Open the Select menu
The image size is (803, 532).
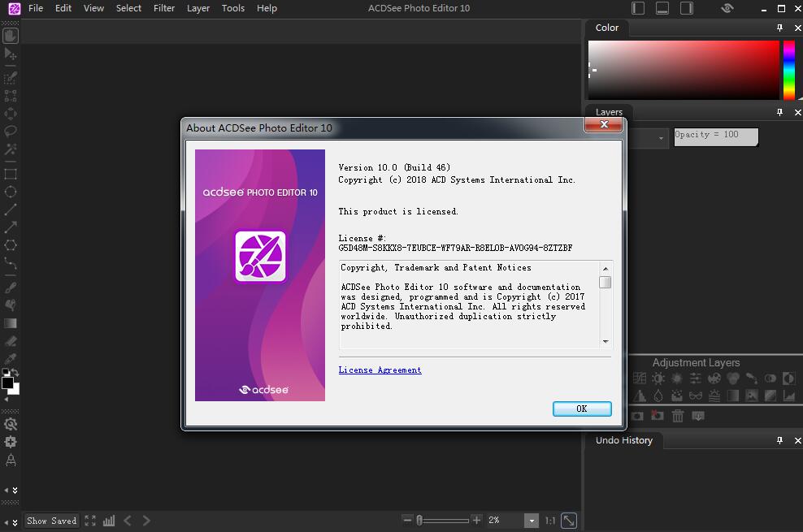[x=128, y=8]
